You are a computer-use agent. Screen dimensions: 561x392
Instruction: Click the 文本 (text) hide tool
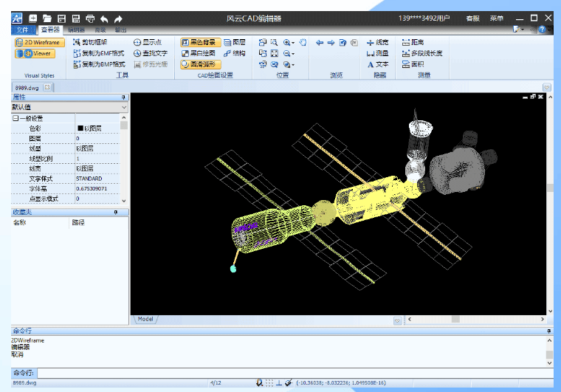pyautogui.click(x=378, y=64)
